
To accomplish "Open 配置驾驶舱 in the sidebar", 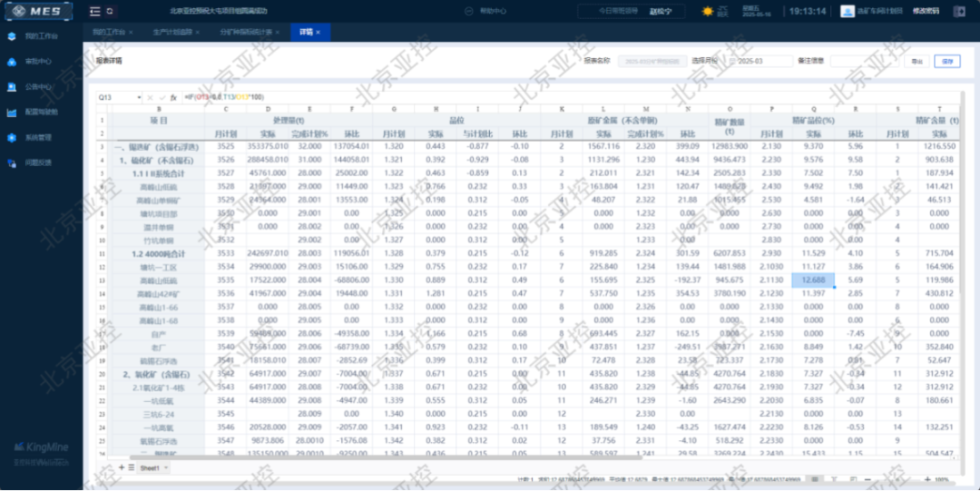I will 41,113.
